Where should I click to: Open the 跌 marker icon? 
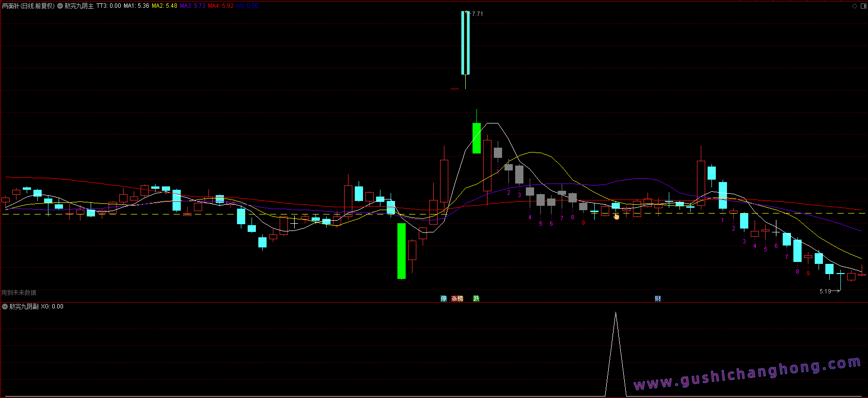pyautogui.click(x=476, y=299)
